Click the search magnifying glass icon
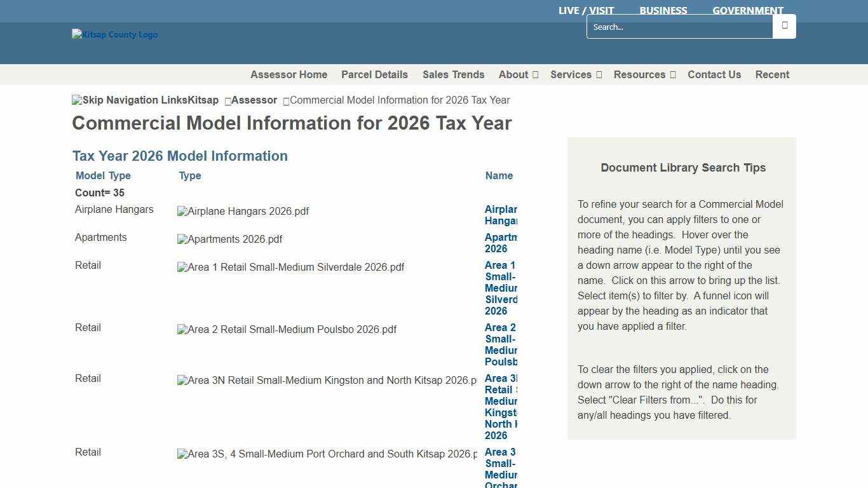Image resolution: width=868 pixels, height=488 pixels. point(784,26)
